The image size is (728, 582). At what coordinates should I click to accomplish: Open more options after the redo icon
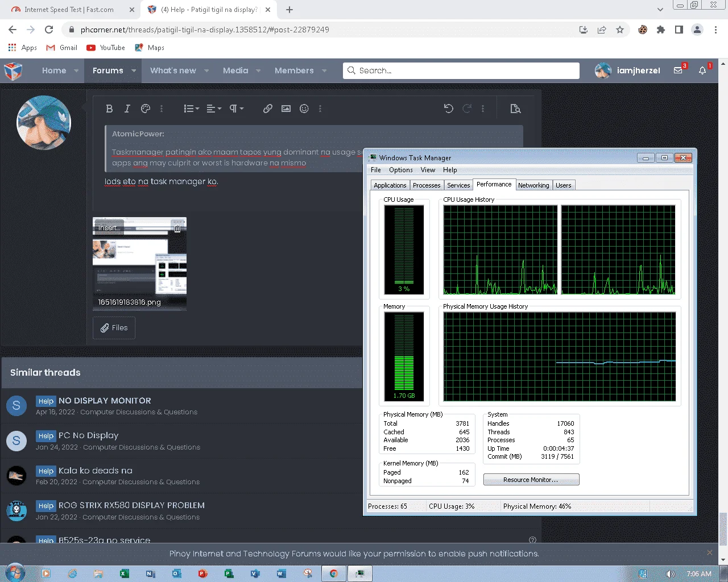[x=483, y=109]
